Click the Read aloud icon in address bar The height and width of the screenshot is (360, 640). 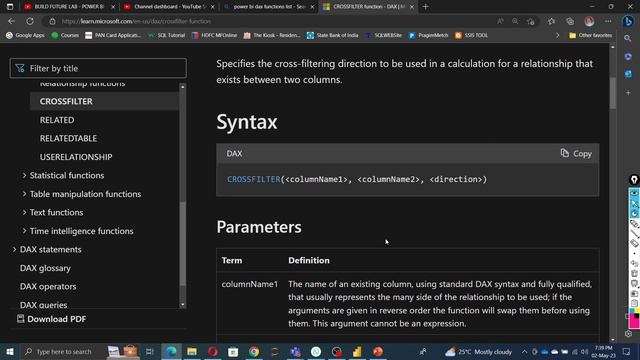[x=500, y=21]
